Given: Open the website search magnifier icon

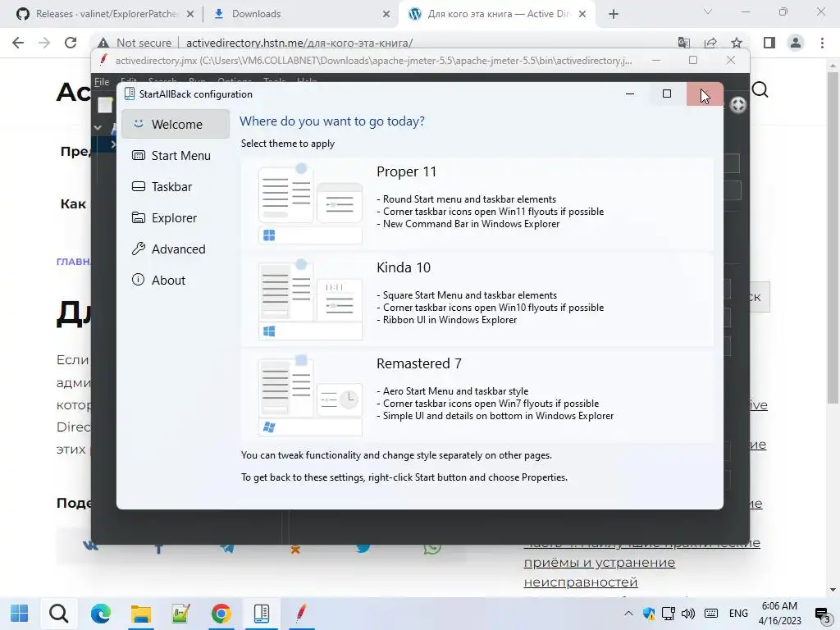Looking at the screenshot, I should (760, 90).
